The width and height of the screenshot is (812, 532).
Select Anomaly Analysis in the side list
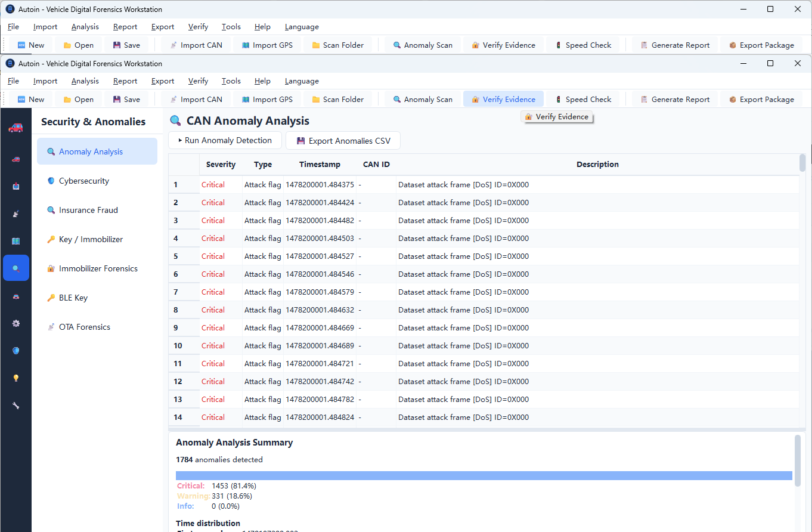[97, 151]
